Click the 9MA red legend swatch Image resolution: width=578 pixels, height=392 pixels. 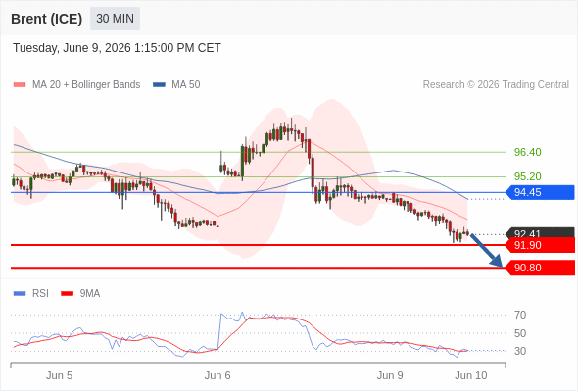click(67, 294)
